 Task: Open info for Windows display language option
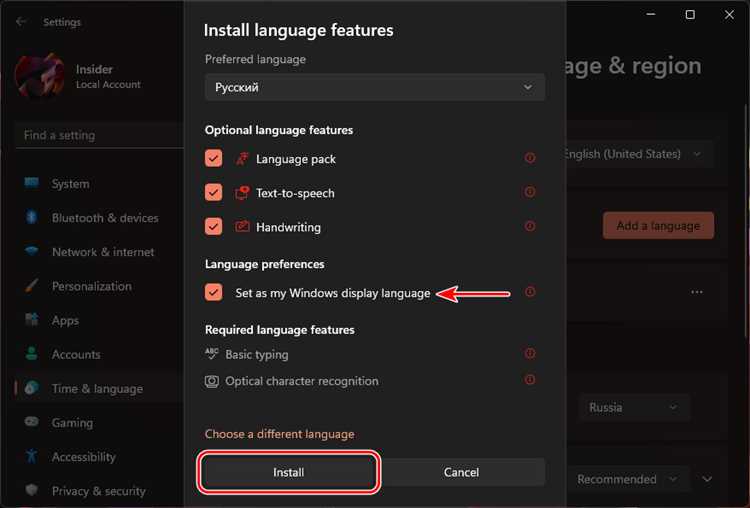pyautogui.click(x=529, y=292)
